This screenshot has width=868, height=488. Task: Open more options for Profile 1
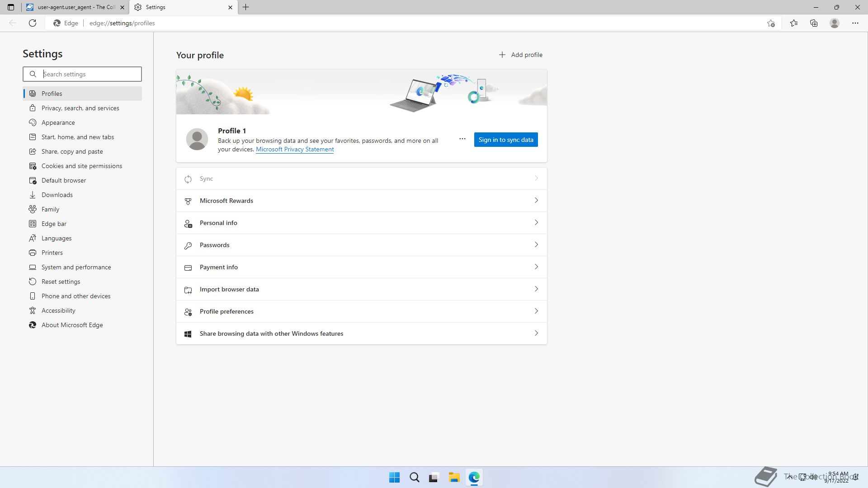pyautogui.click(x=462, y=139)
